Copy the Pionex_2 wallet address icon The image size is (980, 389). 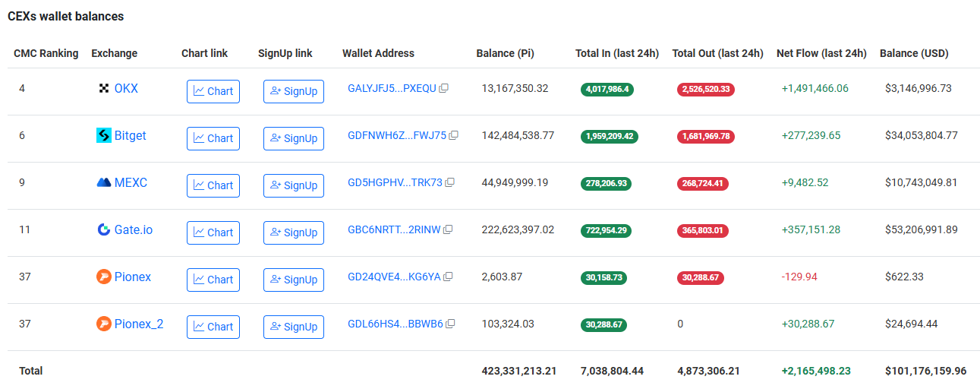click(451, 324)
